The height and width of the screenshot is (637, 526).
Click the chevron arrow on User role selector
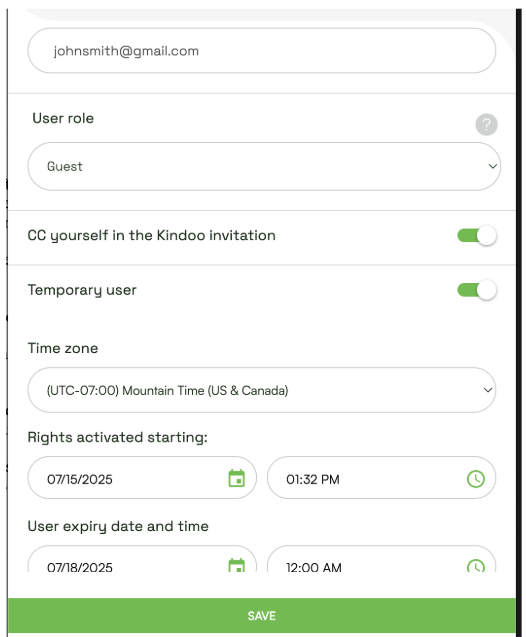pyautogui.click(x=493, y=166)
